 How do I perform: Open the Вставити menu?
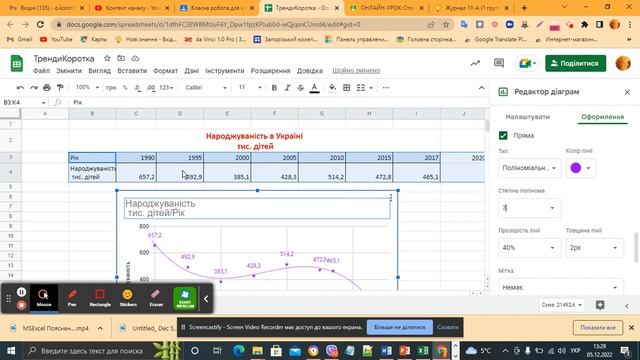pyautogui.click(x=132, y=71)
